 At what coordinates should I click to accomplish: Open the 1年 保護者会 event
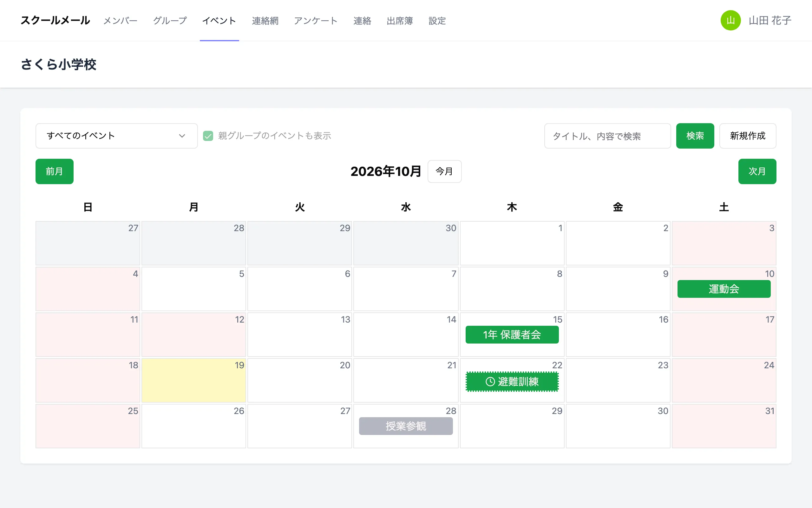tap(512, 335)
